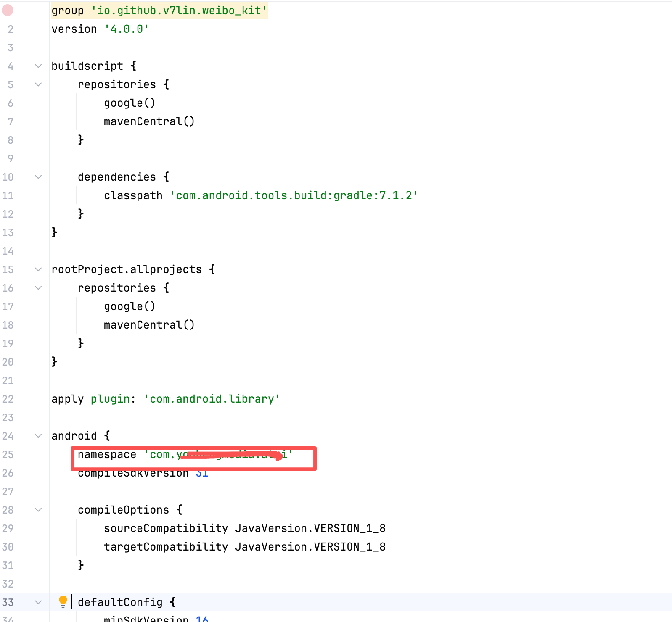This screenshot has width=672, height=622.
Task: Click targetCompatibility on line 30
Action: pyautogui.click(x=166, y=547)
